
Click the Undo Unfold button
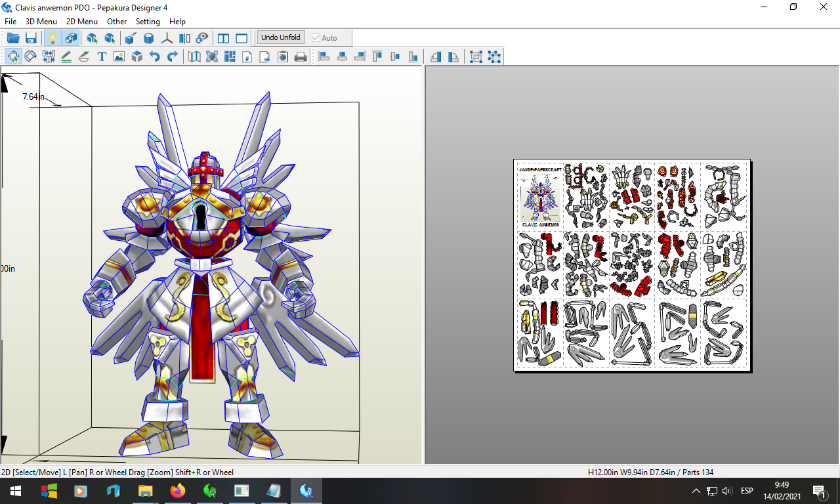pos(281,37)
